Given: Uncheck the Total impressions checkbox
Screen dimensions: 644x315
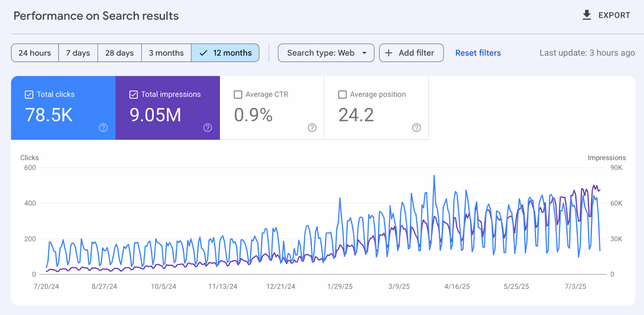Looking at the screenshot, I should 134,95.
